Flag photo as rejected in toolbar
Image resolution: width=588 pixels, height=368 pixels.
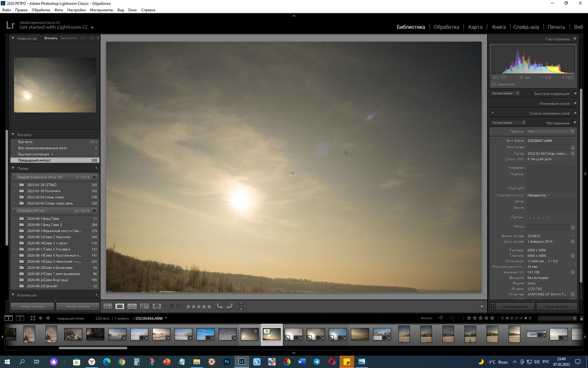[x=179, y=306]
